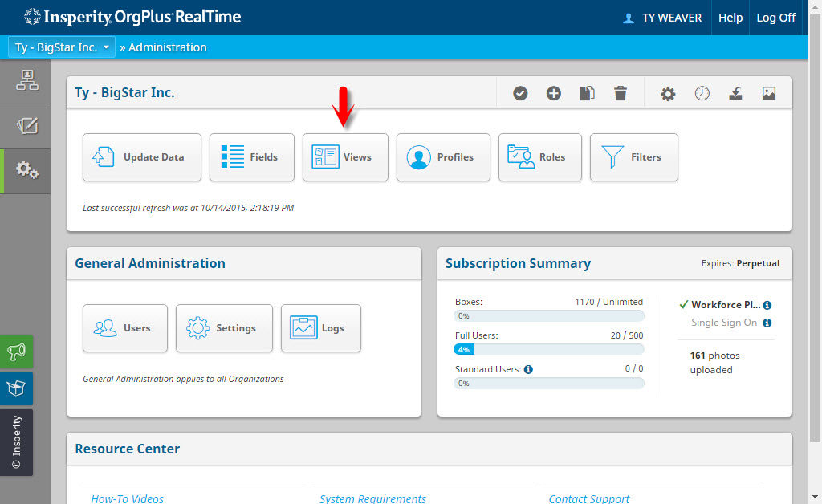This screenshot has width=822, height=504.
Task: Click the '20 / 500' full users value
Action: [626, 335]
